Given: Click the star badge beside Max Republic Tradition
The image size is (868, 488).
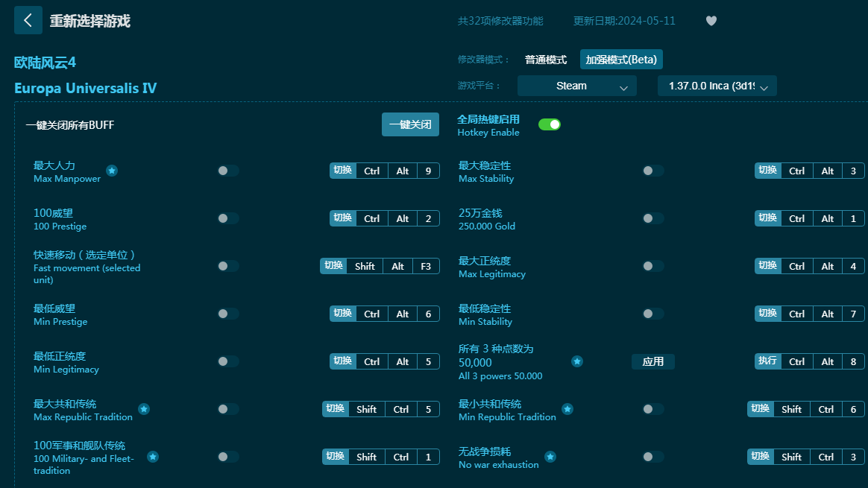Looking at the screenshot, I should click(144, 409).
